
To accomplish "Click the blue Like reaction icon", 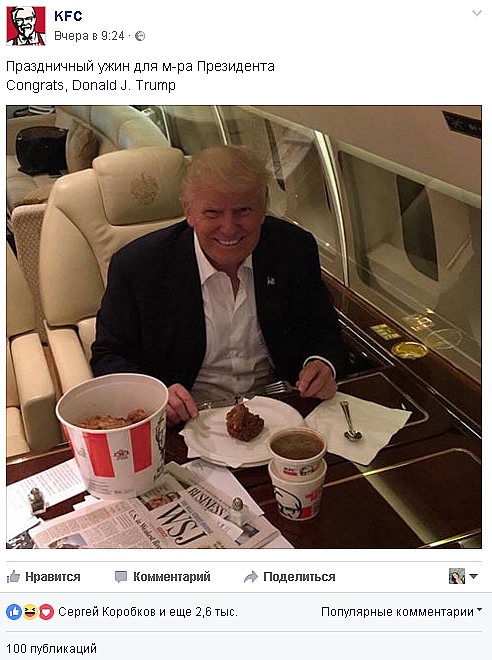I will pos(14,612).
